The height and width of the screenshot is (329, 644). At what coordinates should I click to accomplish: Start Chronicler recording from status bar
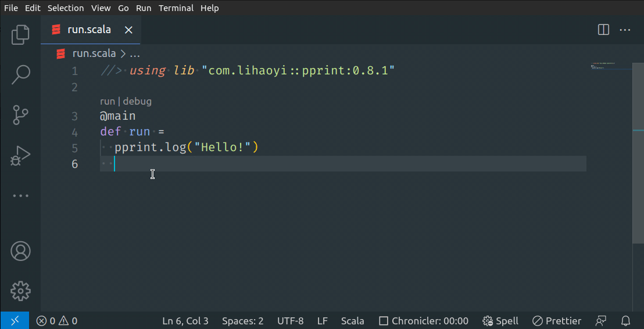[424, 321]
